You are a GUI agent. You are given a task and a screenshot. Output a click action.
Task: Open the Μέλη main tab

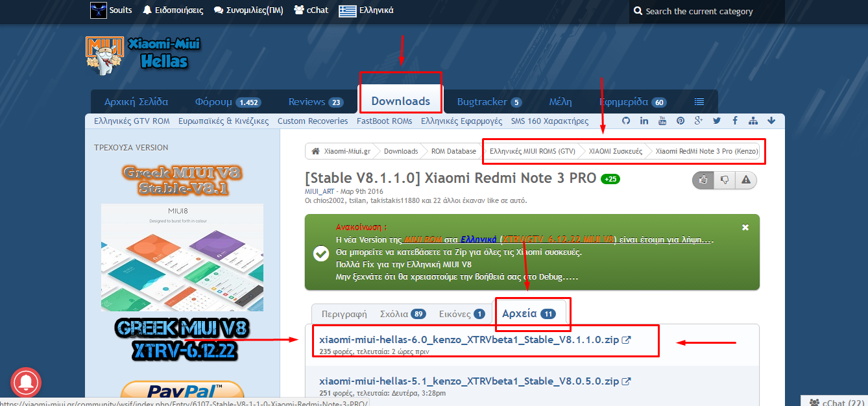point(560,102)
